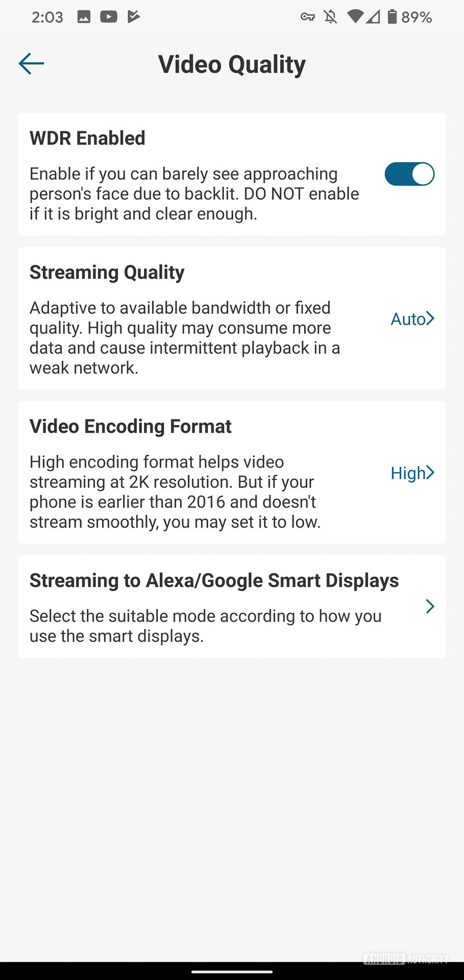Tap the Wi-Fi signal icon
The height and width of the screenshot is (980, 464).
(355, 17)
